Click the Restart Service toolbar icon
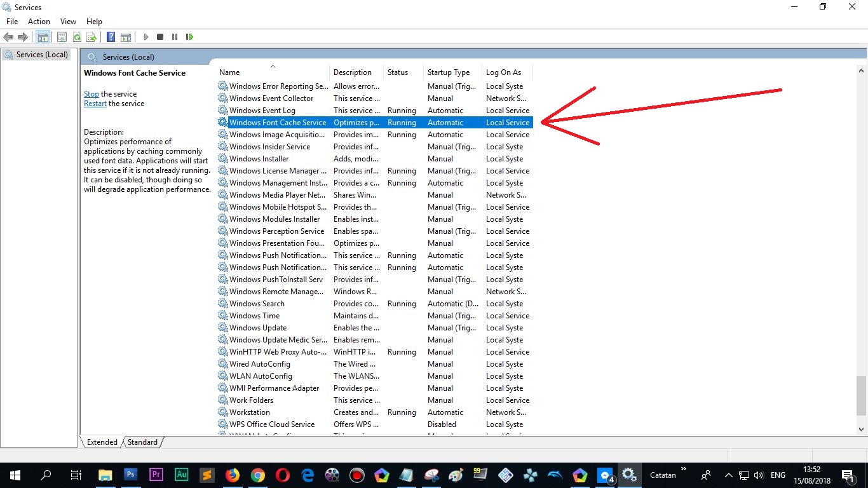This screenshot has width=868, height=488. tap(189, 37)
